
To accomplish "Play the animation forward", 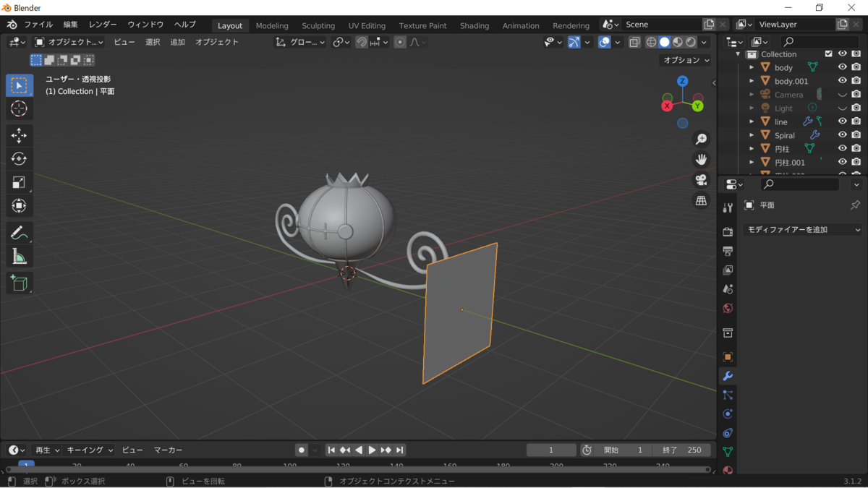I will tap(372, 450).
